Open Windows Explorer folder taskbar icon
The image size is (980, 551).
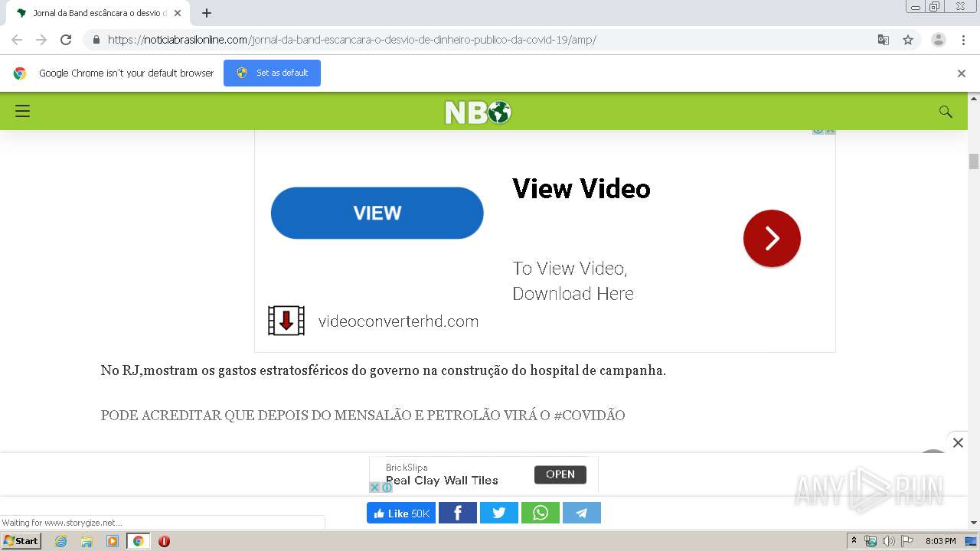point(87,541)
